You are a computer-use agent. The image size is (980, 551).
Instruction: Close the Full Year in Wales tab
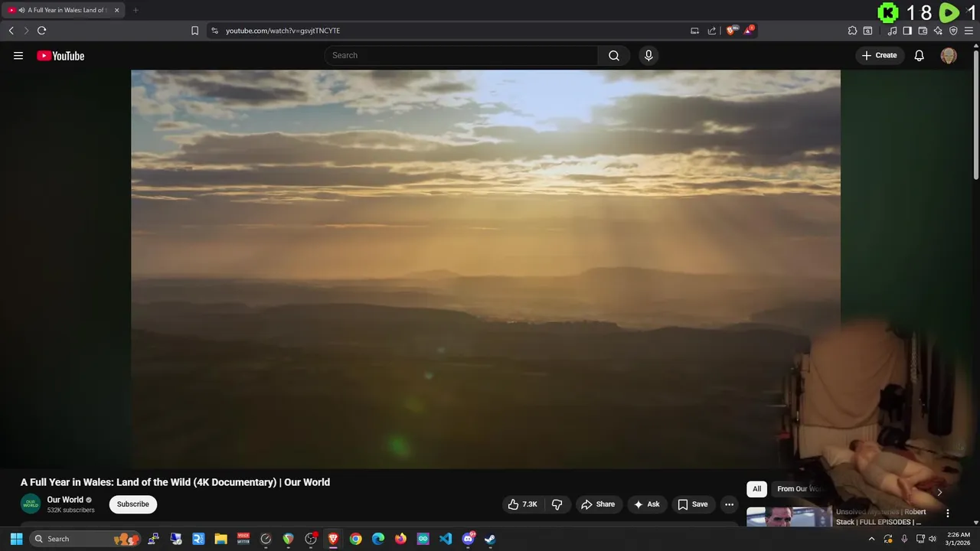tap(116, 10)
